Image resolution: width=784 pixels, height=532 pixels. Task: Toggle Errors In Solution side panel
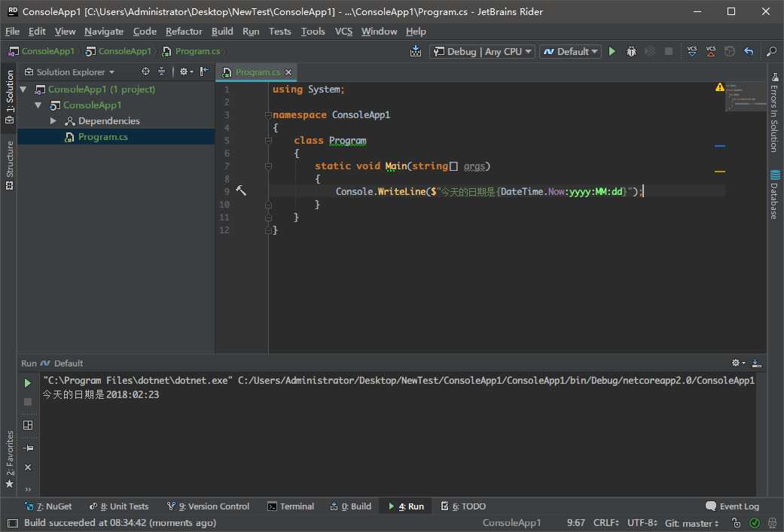pyautogui.click(x=774, y=113)
